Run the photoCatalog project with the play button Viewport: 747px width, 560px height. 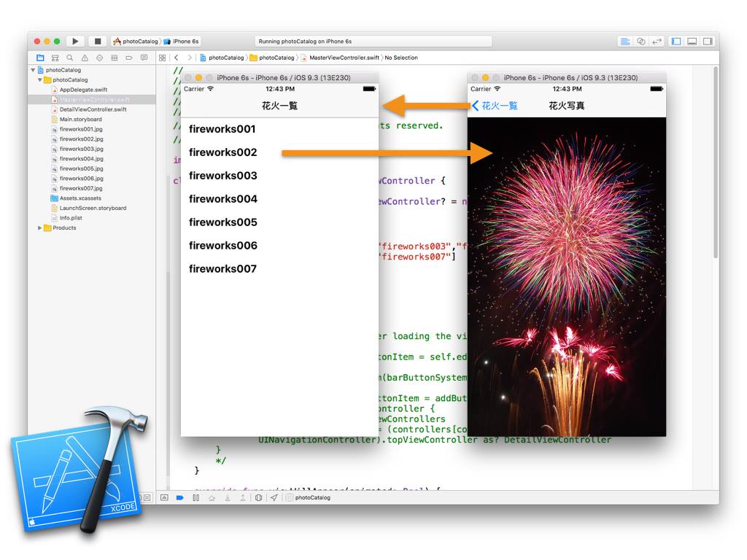75,42
